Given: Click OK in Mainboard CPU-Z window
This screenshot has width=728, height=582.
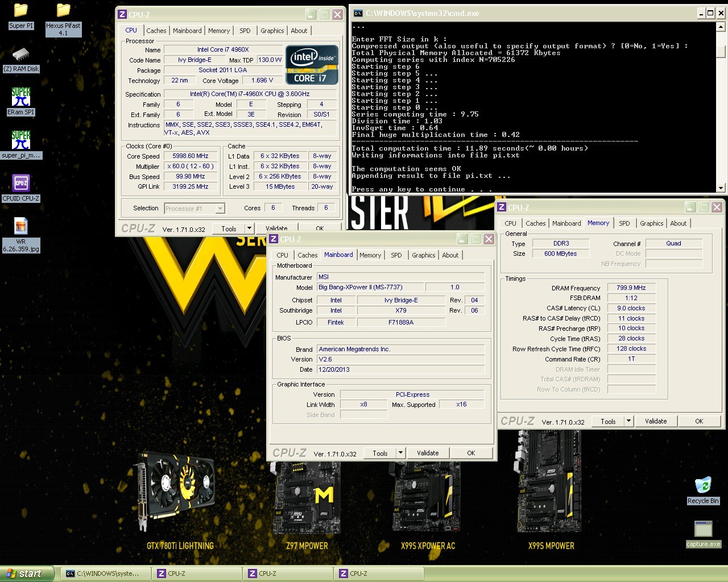Looking at the screenshot, I should pos(471,453).
